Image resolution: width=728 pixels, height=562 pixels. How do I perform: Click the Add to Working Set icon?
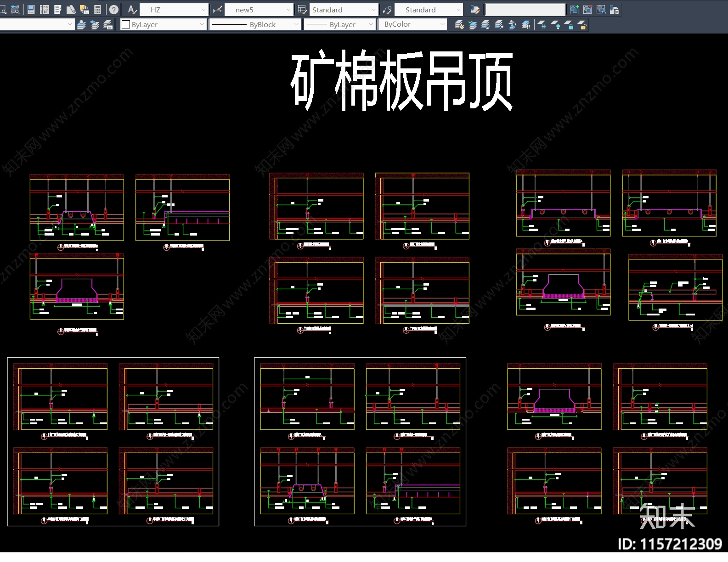point(574,9)
